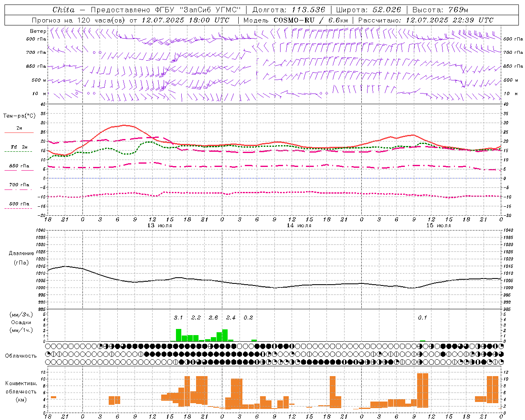This screenshot has height=420, width=525.
Task: Select "Рассчитано: 12.07.2025 22:39 UTC" text
Action: [x=426, y=20]
